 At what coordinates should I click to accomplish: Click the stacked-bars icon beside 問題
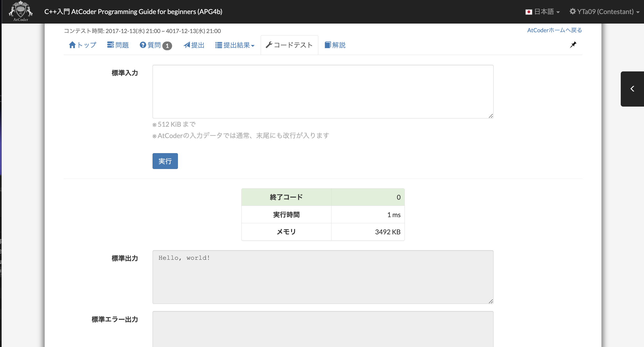(111, 45)
